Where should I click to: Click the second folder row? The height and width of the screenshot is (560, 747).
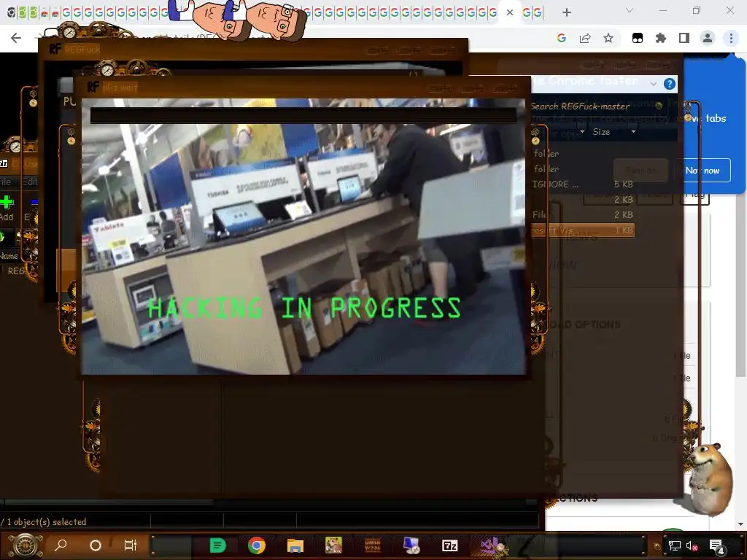pyautogui.click(x=583, y=169)
